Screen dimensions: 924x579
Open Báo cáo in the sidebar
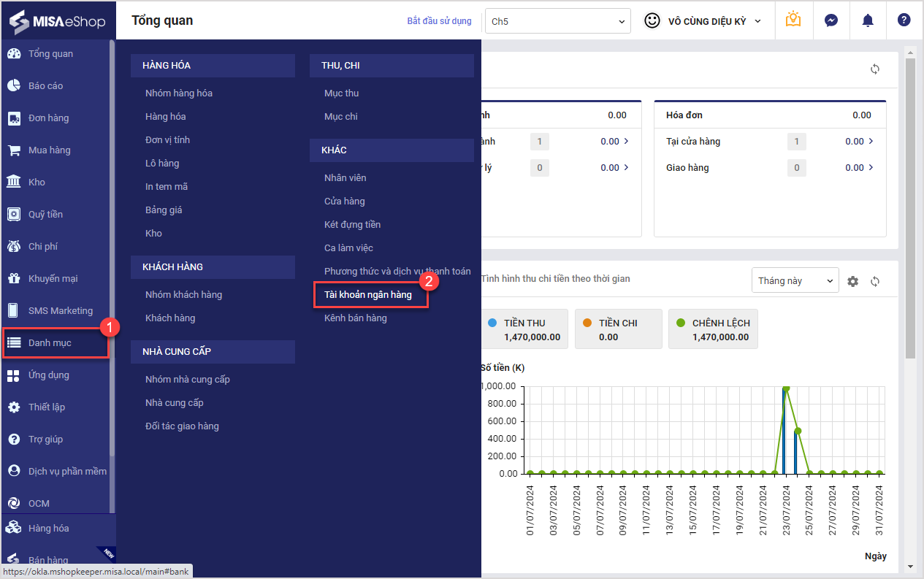[45, 86]
